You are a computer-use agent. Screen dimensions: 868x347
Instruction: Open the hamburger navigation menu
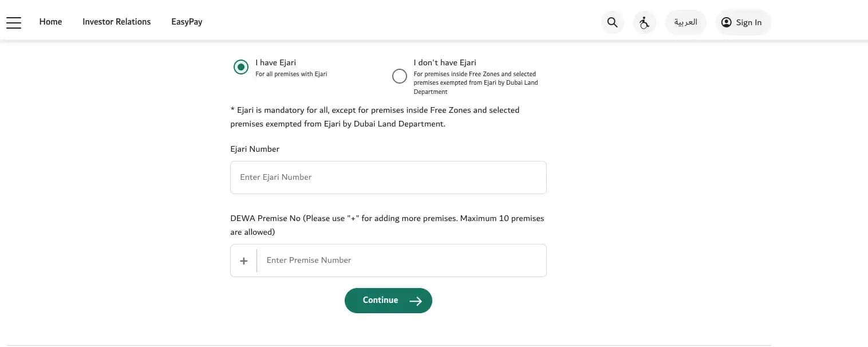pyautogui.click(x=13, y=22)
